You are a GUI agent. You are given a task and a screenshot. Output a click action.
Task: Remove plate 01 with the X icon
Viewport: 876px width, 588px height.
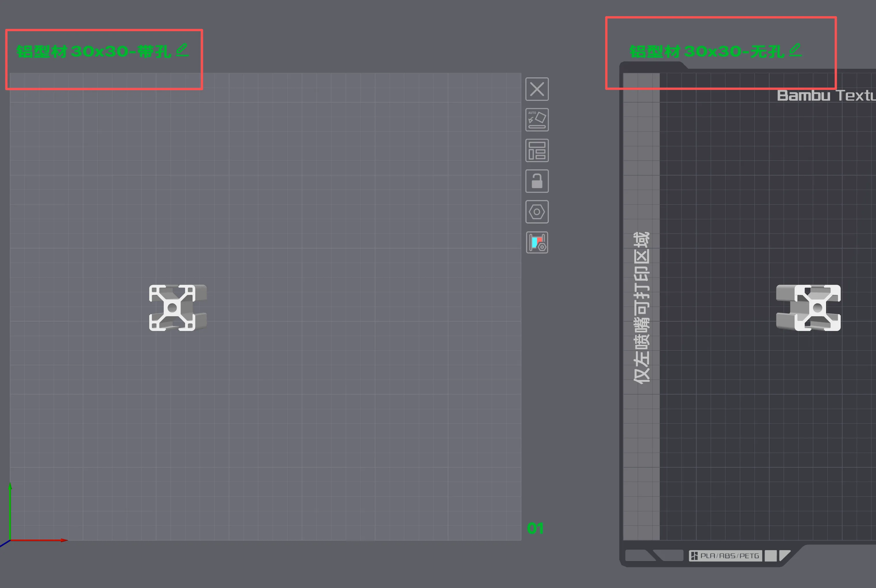tap(537, 89)
